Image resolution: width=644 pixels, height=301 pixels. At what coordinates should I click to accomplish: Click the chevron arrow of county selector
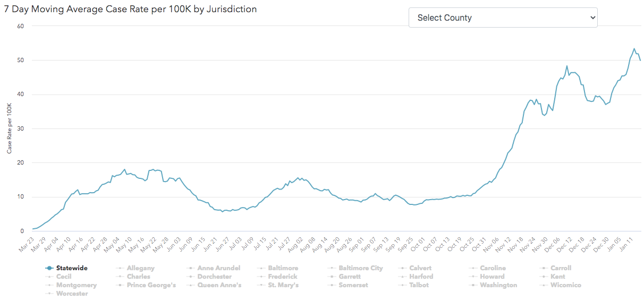593,18
